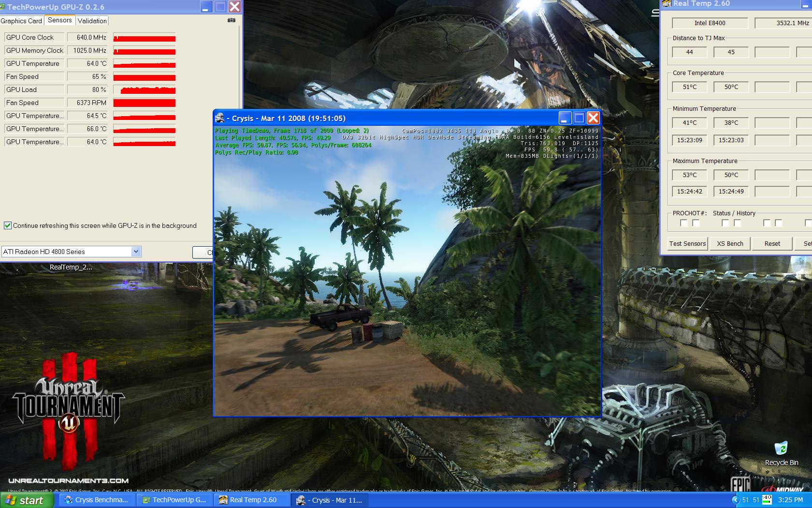This screenshot has width=812, height=508.
Task: Click the GPU Load label
Action: (34, 90)
